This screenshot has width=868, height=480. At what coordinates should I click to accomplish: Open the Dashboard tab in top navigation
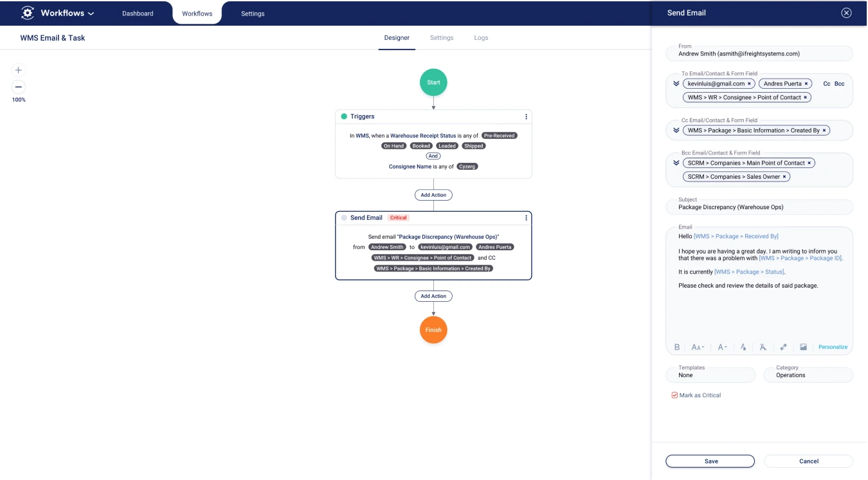click(x=138, y=14)
